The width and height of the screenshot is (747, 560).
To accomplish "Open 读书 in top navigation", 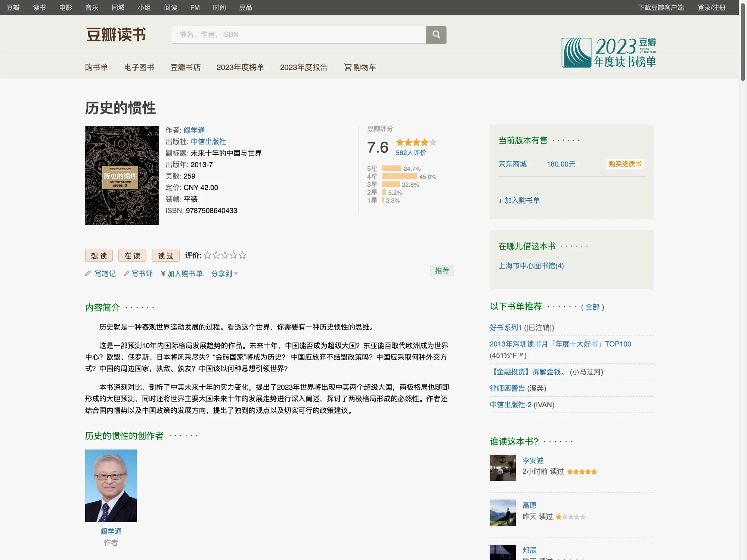I will (x=39, y=7).
